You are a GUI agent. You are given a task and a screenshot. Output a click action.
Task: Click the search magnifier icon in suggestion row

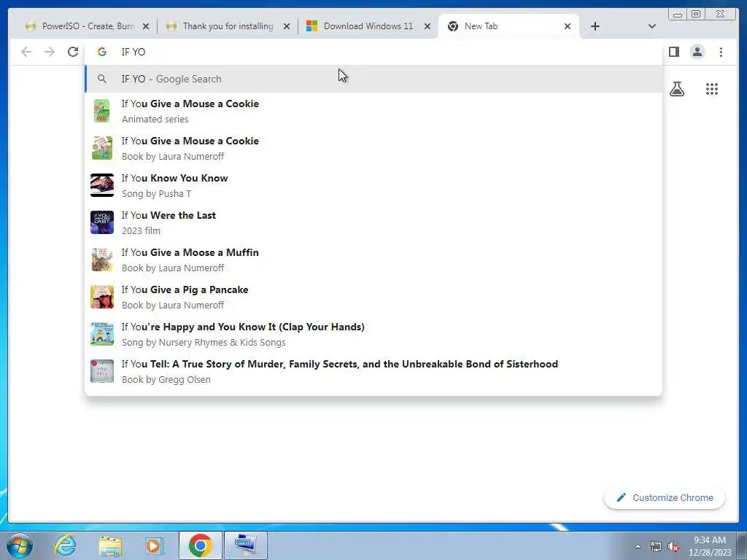coord(102,79)
